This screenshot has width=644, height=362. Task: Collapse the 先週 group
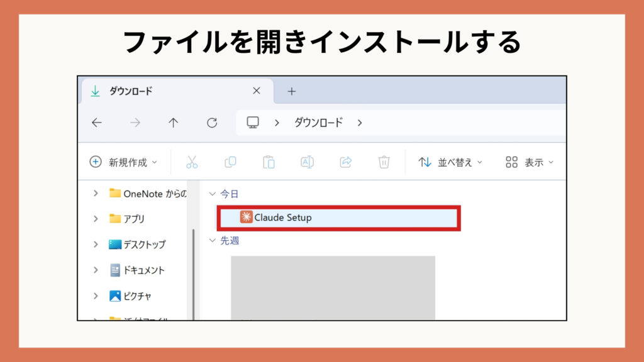coord(213,241)
